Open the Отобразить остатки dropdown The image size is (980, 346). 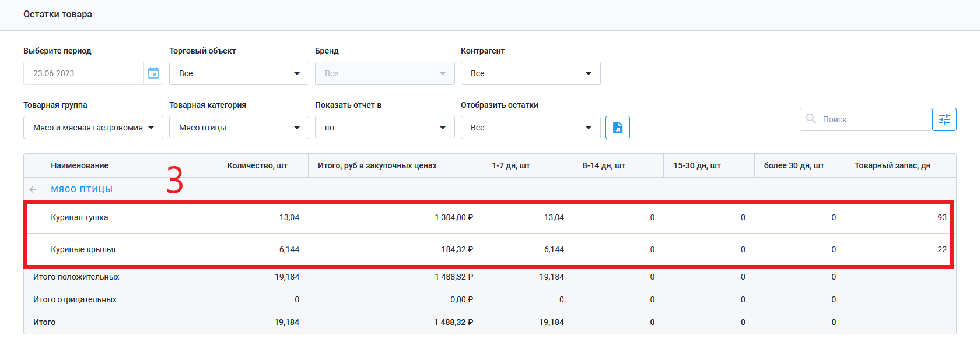click(530, 128)
